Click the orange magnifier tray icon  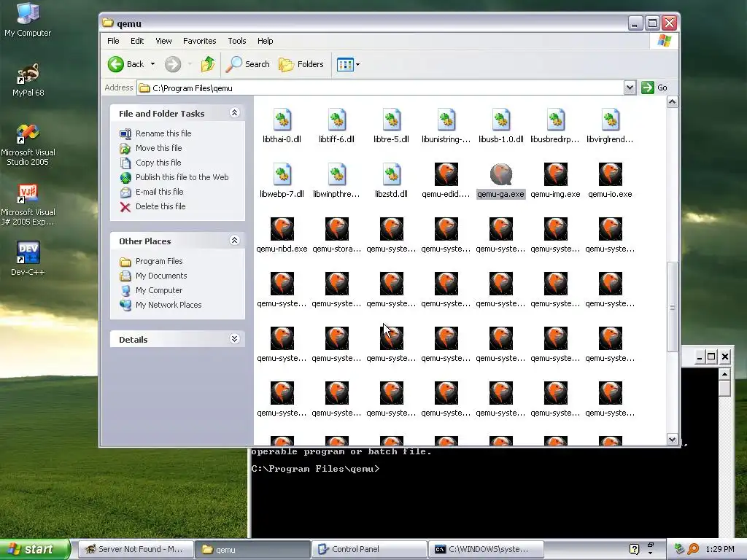(x=693, y=549)
